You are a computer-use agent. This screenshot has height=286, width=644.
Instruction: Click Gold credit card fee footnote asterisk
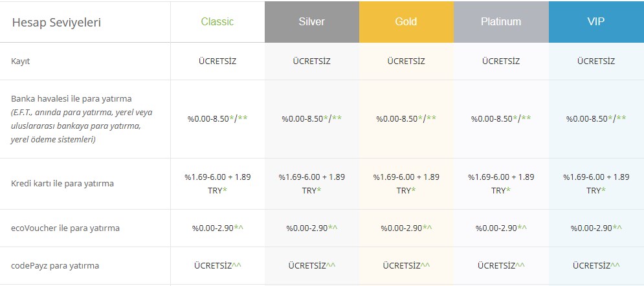[414, 190]
